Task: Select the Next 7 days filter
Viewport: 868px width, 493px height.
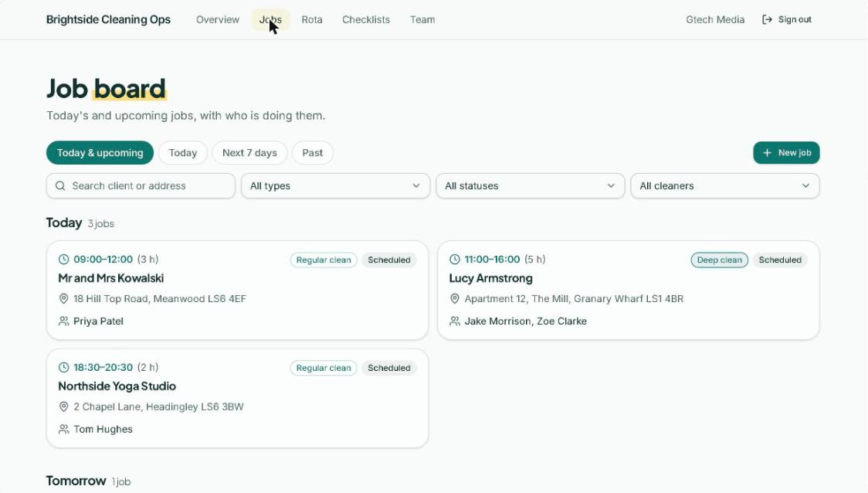Action: [x=249, y=153]
